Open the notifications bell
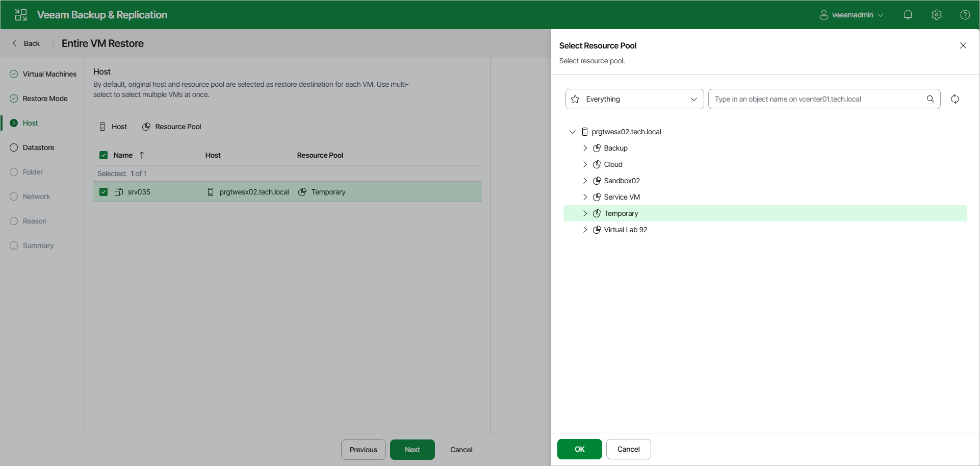The height and width of the screenshot is (466, 980). click(908, 15)
